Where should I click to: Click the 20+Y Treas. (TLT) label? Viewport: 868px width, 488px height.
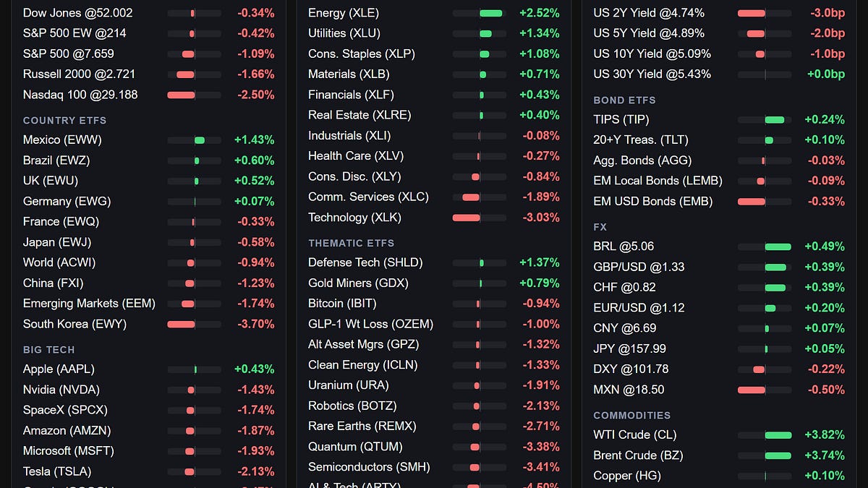641,140
